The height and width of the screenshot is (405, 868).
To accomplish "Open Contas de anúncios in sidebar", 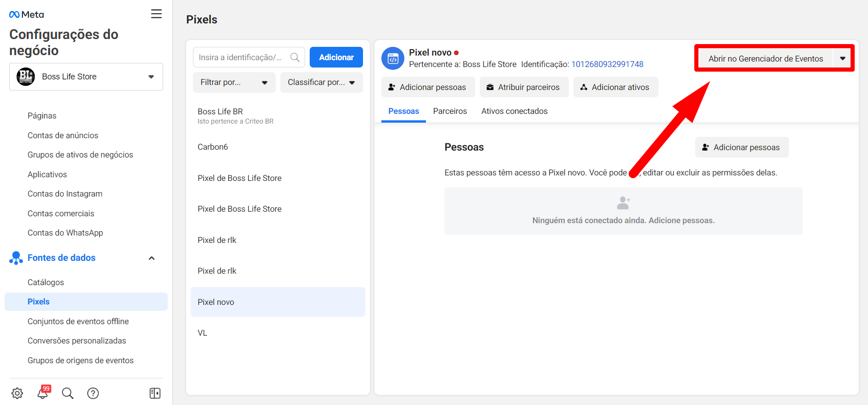I will point(63,135).
